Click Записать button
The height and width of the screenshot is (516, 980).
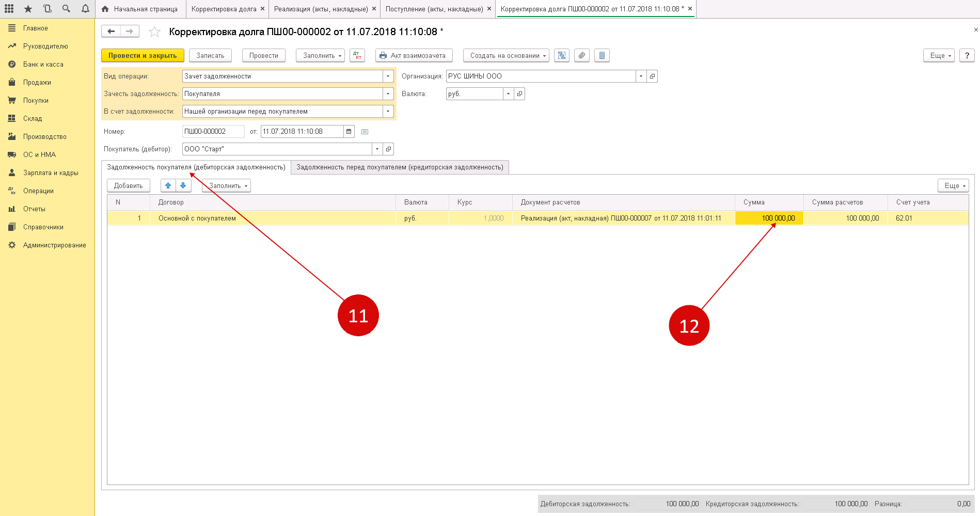pyautogui.click(x=210, y=55)
